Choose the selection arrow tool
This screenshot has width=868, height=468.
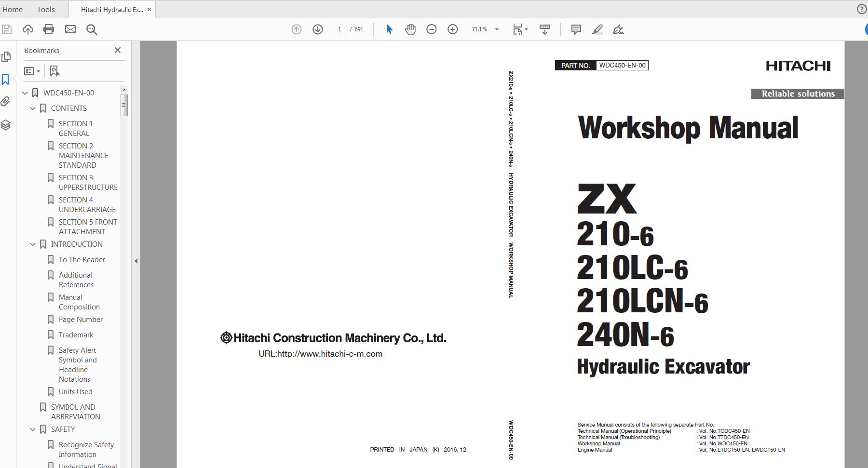click(389, 29)
